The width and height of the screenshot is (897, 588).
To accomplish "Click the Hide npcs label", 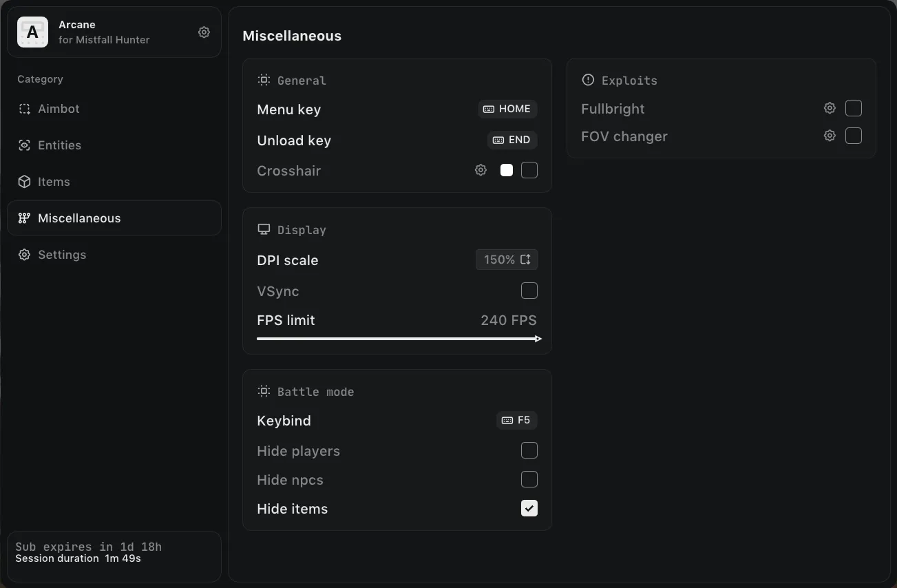I will click(x=290, y=480).
